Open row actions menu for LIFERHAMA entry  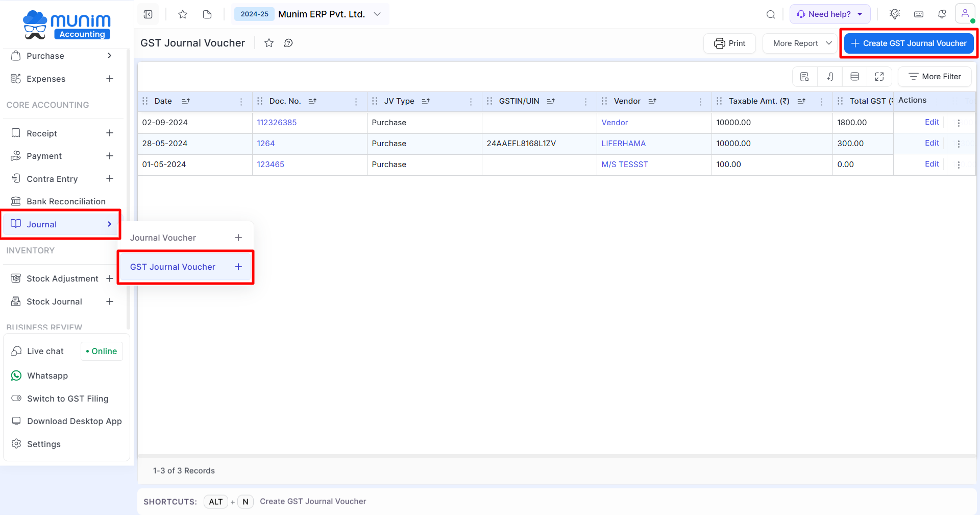click(x=959, y=144)
